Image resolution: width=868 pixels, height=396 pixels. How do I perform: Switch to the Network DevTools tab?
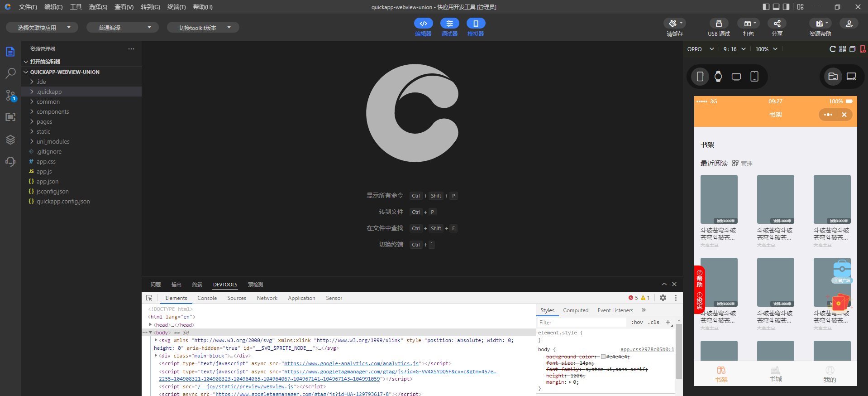tap(267, 298)
